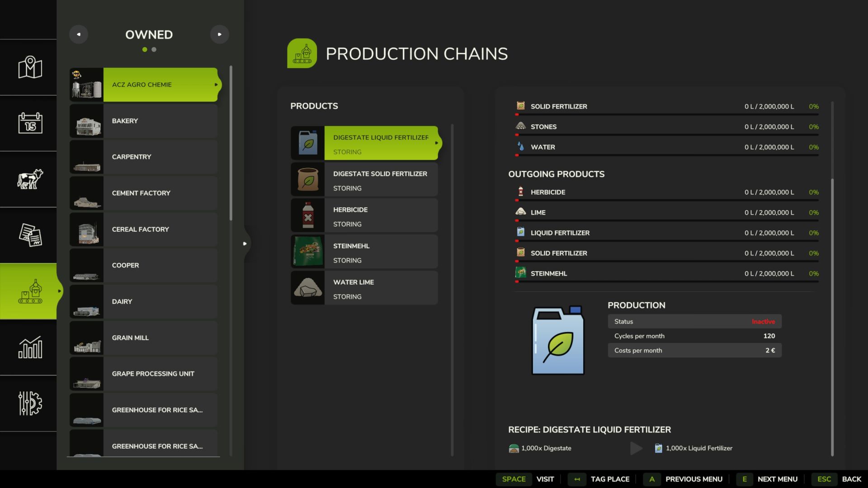This screenshot has width=868, height=488.
Task: Select first page dot under OWNED
Action: 145,50
